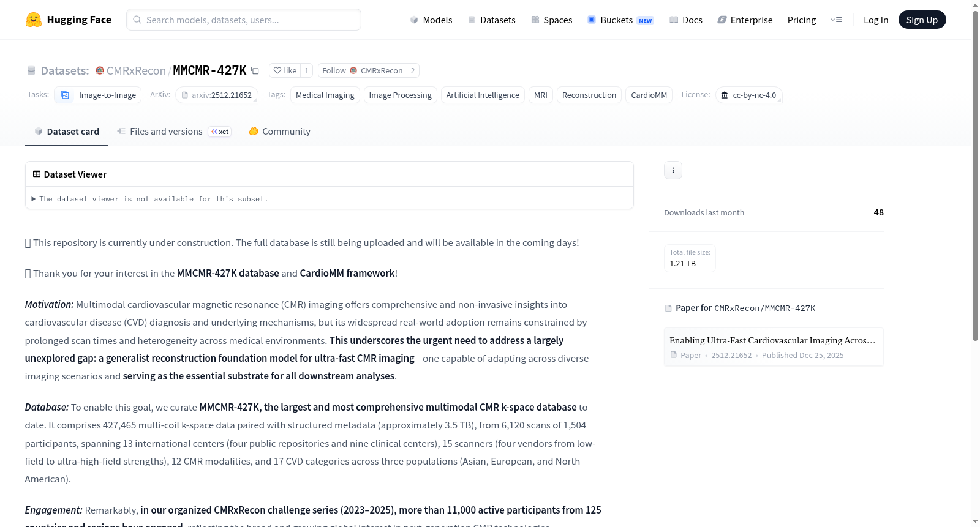Click the xet badge on Files tab
The width and height of the screenshot is (980, 527).
pyautogui.click(x=220, y=132)
